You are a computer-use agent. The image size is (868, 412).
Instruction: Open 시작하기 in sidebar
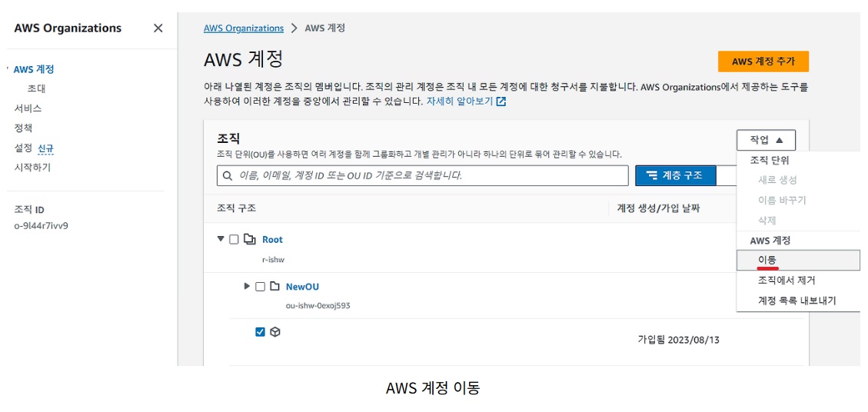(x=32, y=168)
